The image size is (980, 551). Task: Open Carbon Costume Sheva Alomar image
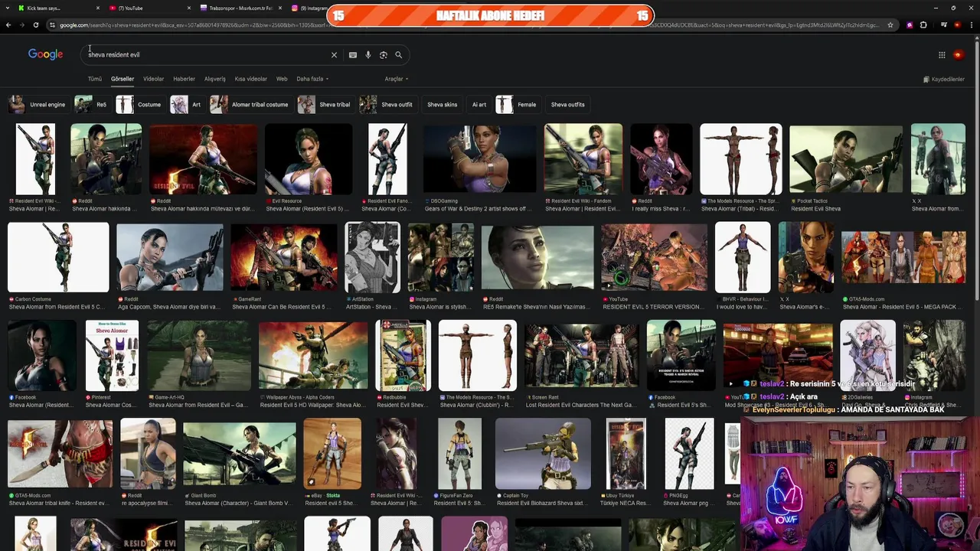[x=58, y=258]
